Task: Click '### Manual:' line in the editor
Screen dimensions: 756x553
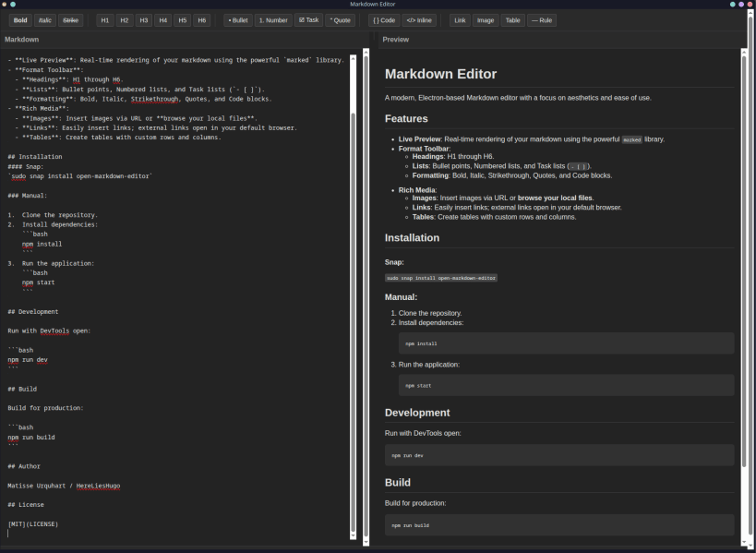Action: point(28,196)
